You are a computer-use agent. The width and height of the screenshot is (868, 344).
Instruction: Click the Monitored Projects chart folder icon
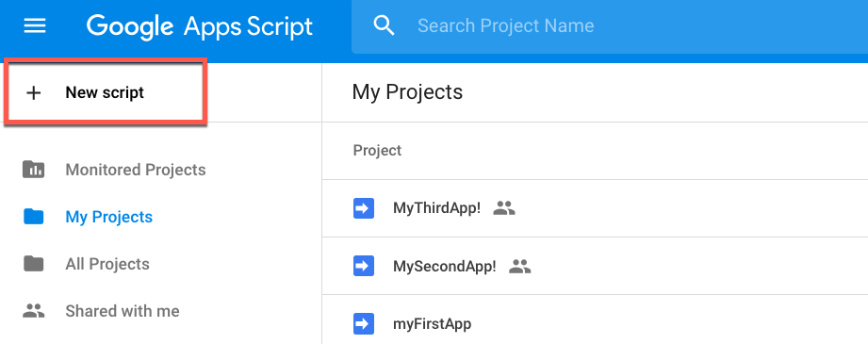click(34, 170)
